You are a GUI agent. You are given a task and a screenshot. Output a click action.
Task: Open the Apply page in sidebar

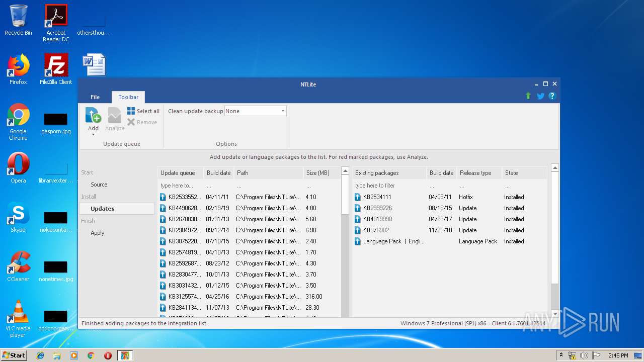point(98,233)
